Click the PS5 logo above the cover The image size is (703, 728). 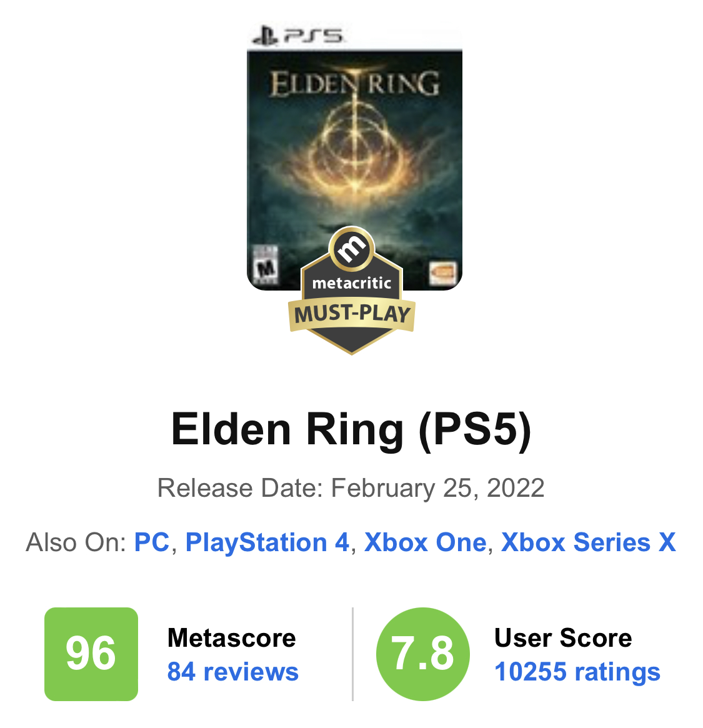297,36
